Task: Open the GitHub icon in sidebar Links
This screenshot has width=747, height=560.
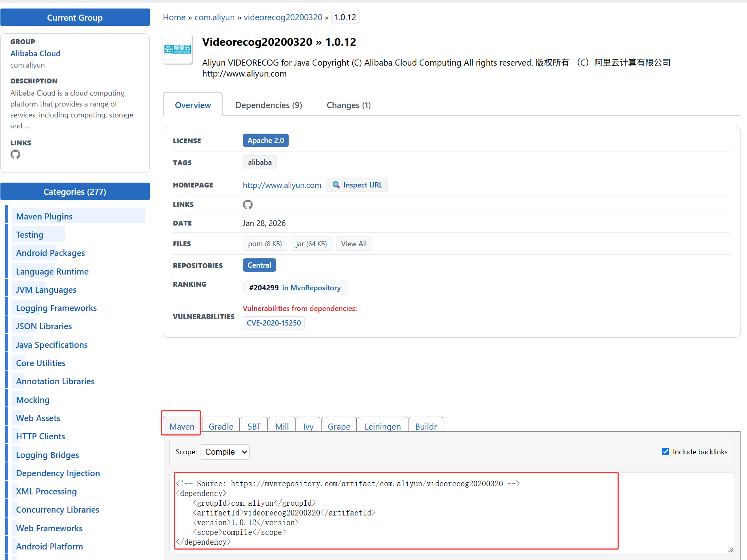Action: click(x=15, y=154)
